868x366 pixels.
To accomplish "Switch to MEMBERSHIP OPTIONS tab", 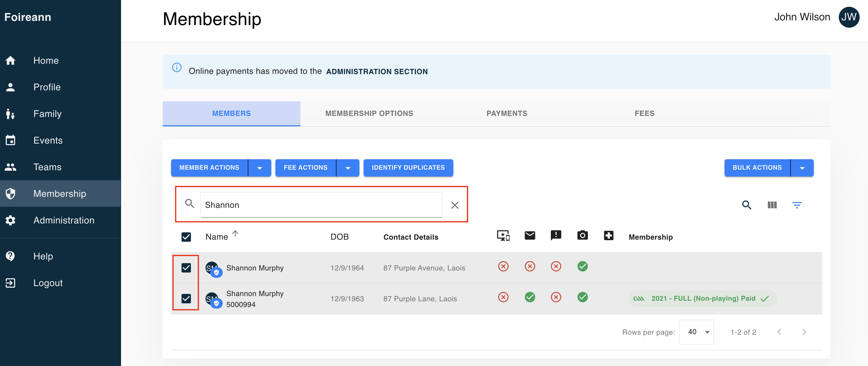I will pos(369,113).
